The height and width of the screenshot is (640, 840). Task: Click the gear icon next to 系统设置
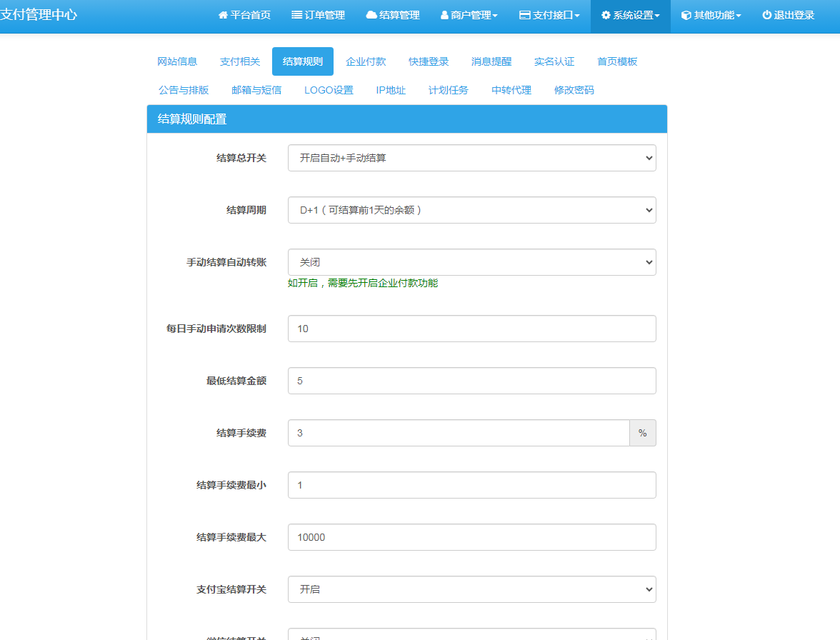pos(604,14)
